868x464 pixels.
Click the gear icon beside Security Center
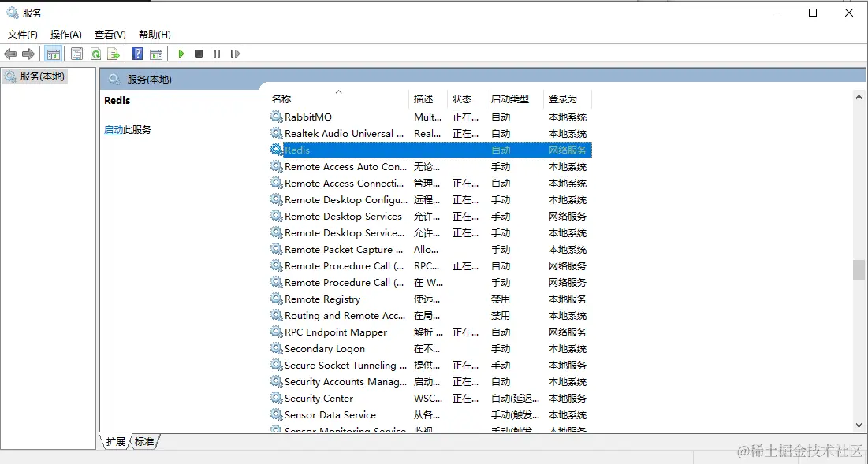[x=276, y=398]
